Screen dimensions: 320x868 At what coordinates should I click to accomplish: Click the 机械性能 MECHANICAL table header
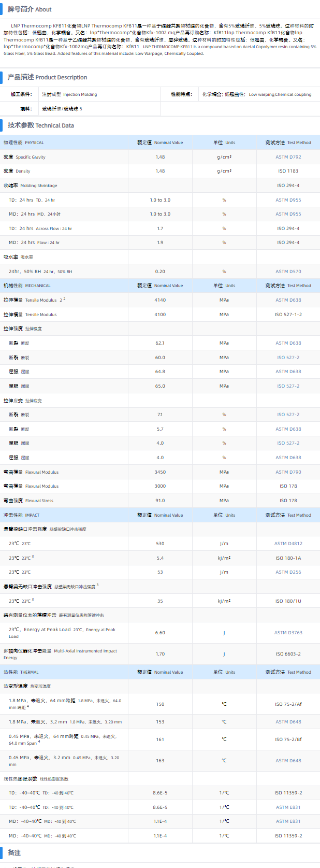(27, 286)
